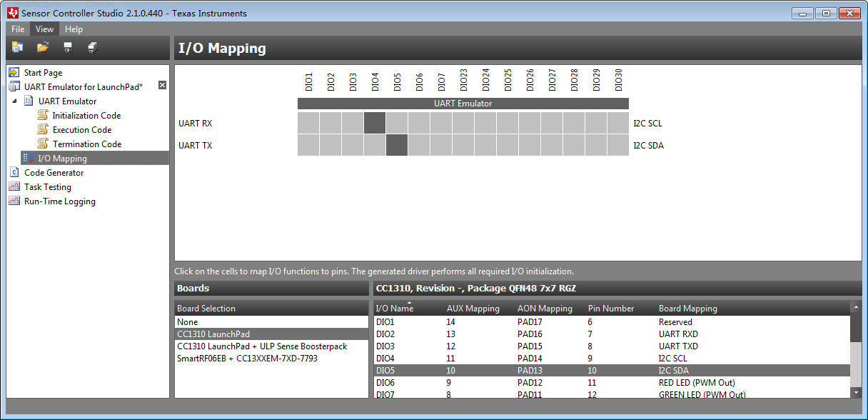Select Termination Code tree item
This screenshot has height=420, width=868.
point(87,144)
